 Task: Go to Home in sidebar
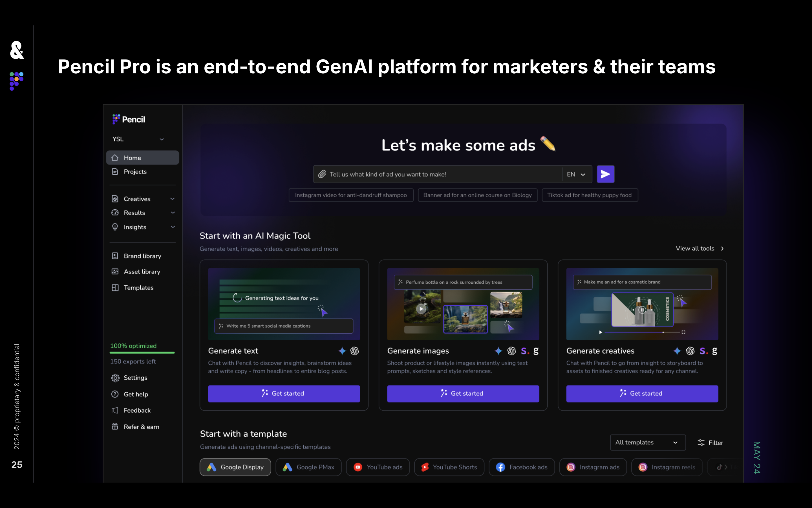point(143,157)
